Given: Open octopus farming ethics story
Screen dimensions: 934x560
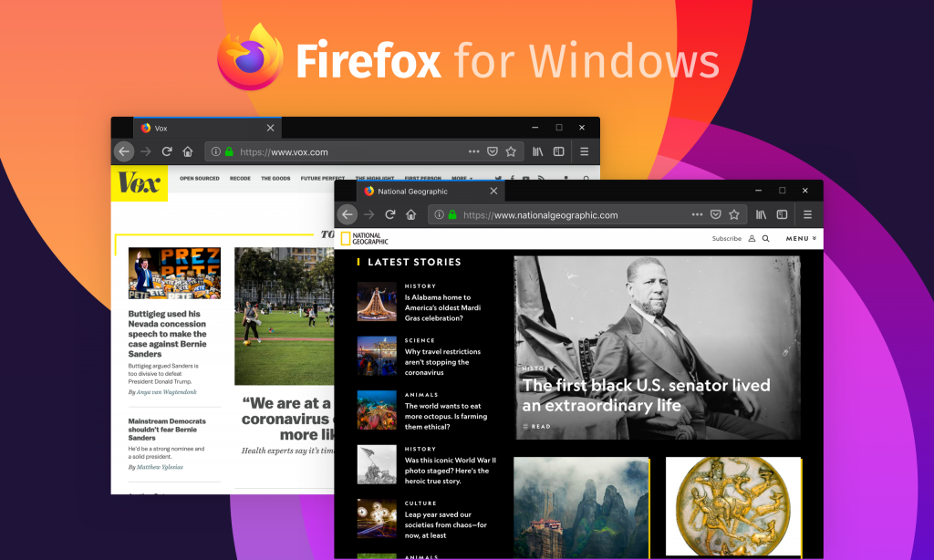Looking at the screenshot, I should point(445,416).
